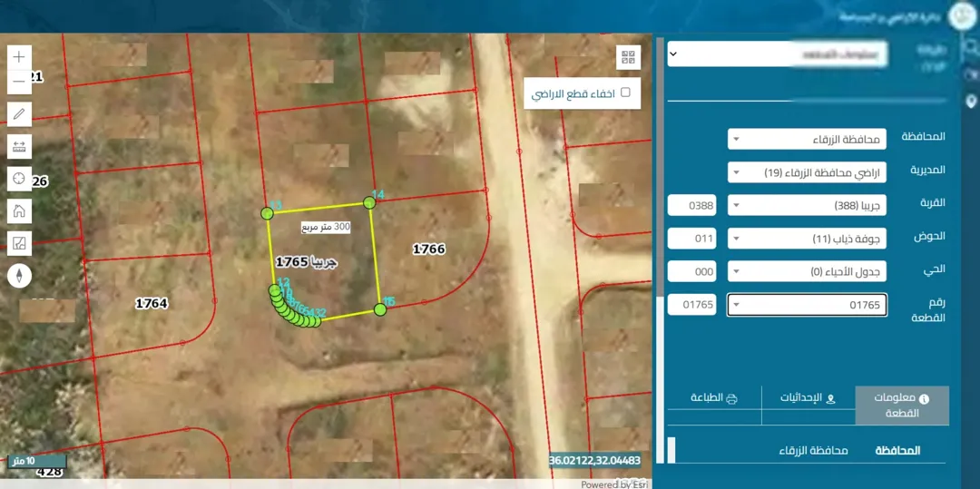Reset map orientation with compass
980x489 pixels.
[x=19, y=276]
